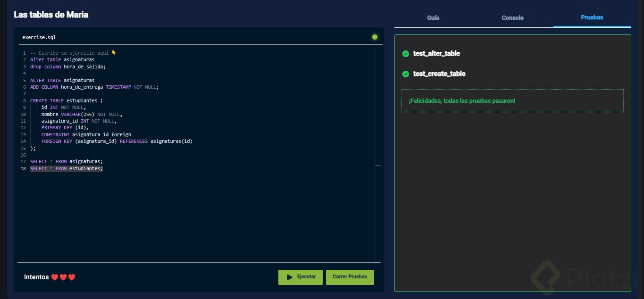Click line number 18 in the gutter

point(23,168)
